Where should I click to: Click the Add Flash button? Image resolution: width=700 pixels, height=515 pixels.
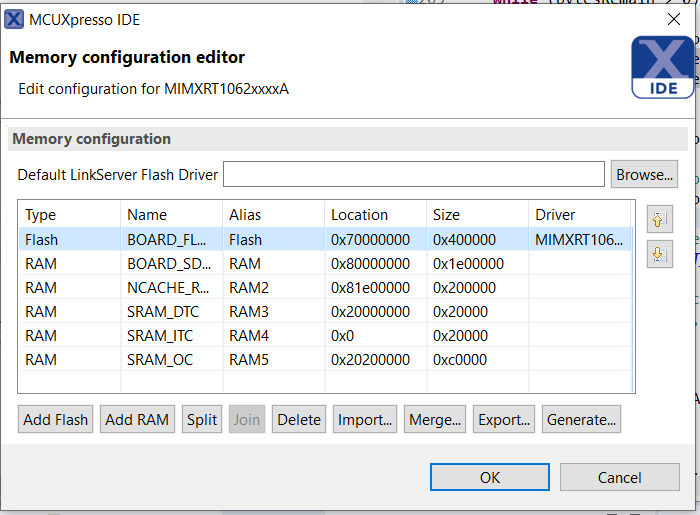pyautogui.click(x=56, y=420)
